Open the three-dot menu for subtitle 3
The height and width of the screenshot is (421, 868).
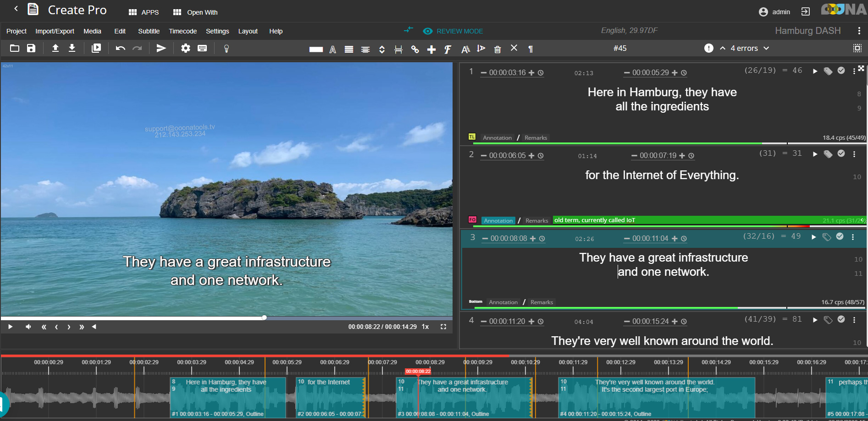853,237
